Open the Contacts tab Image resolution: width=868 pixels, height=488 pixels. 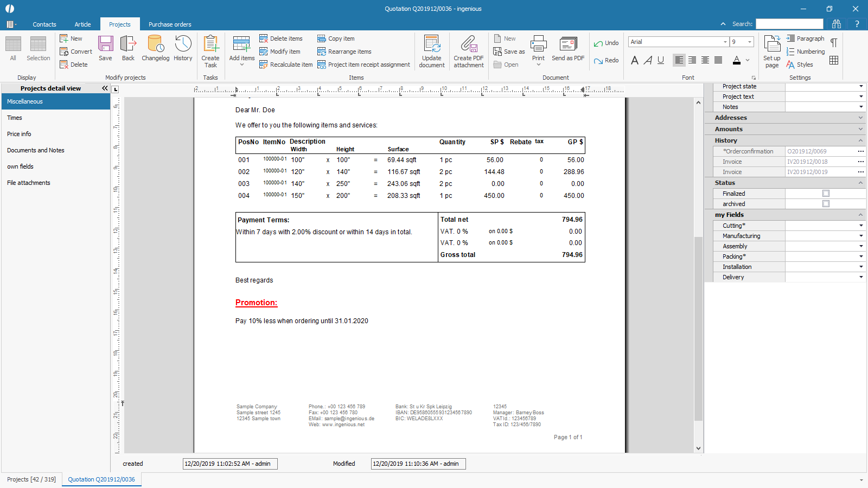[44, 24]
